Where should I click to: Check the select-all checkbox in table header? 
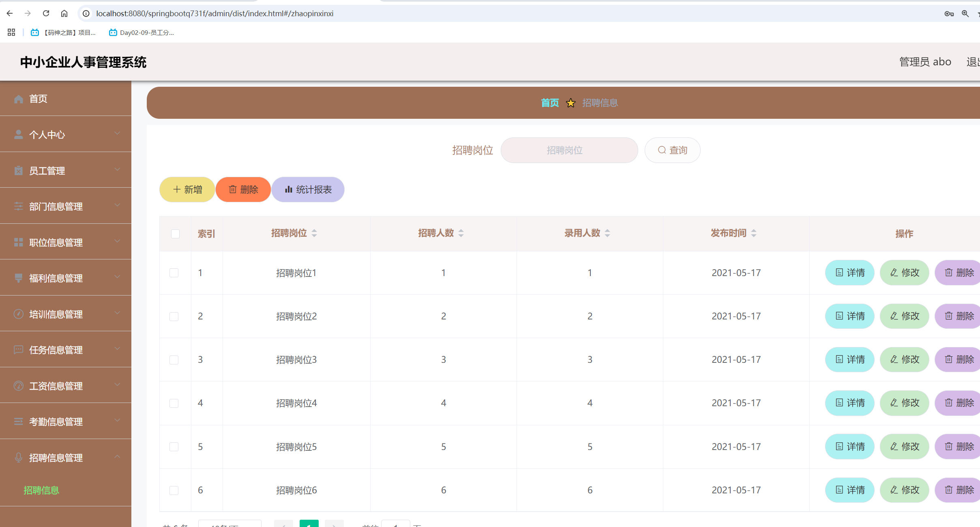coord(175,234)
